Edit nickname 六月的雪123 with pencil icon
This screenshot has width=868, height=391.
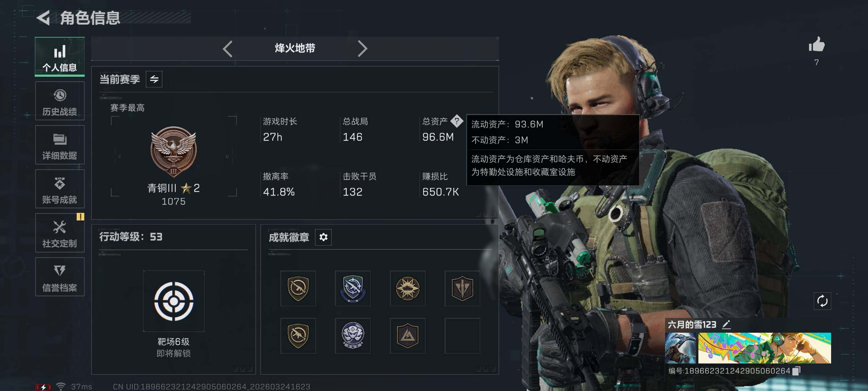pos(726,324)
